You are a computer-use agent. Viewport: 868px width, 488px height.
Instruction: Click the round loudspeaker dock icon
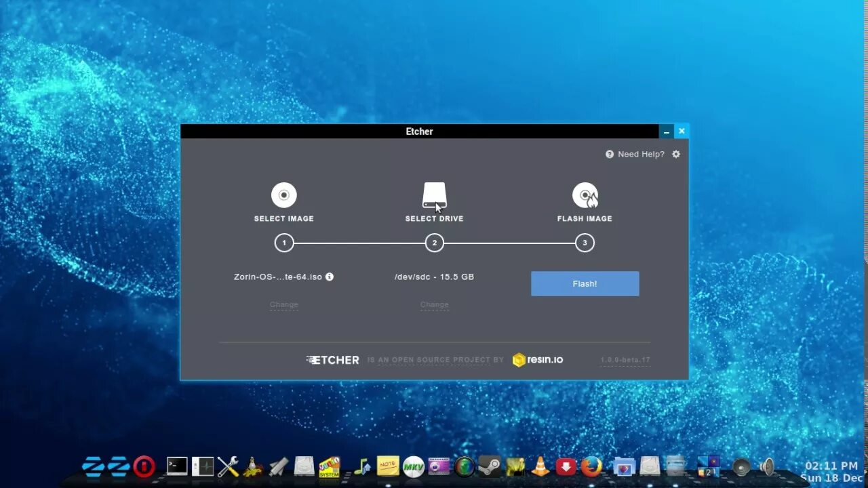742,466
